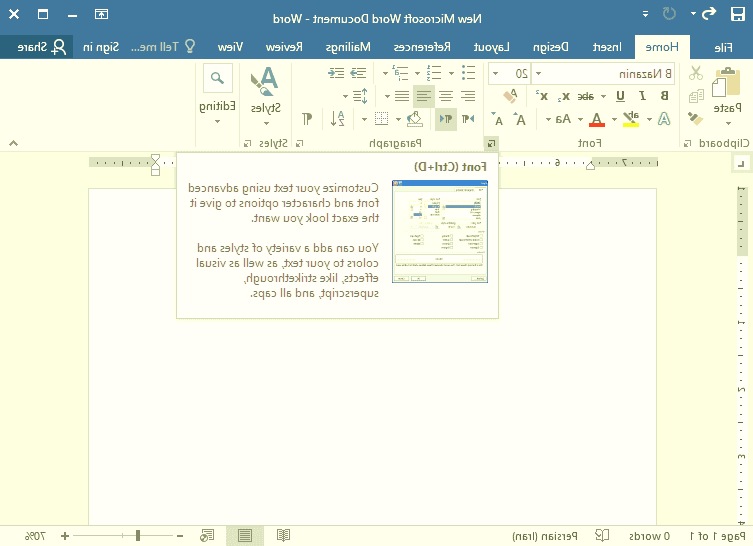Open the font size dropdown arrow
Image resolution: width=753 pixels, height=546 pixels.
pos(496,73)
